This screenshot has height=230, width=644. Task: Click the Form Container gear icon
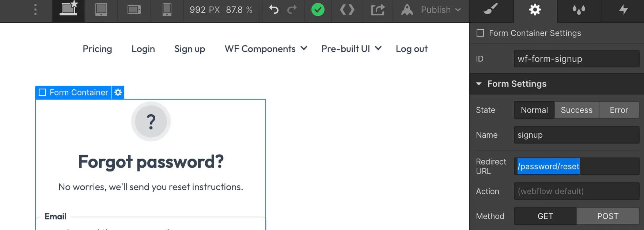[118, 92]
